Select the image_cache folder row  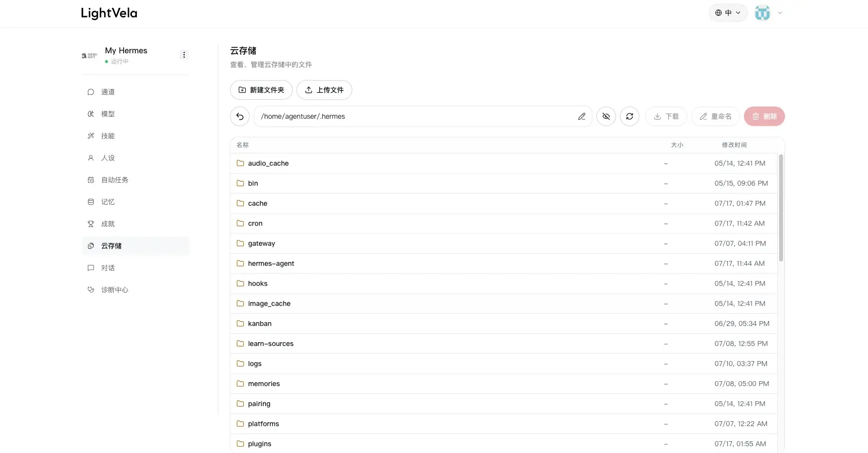tap(504, 303)
